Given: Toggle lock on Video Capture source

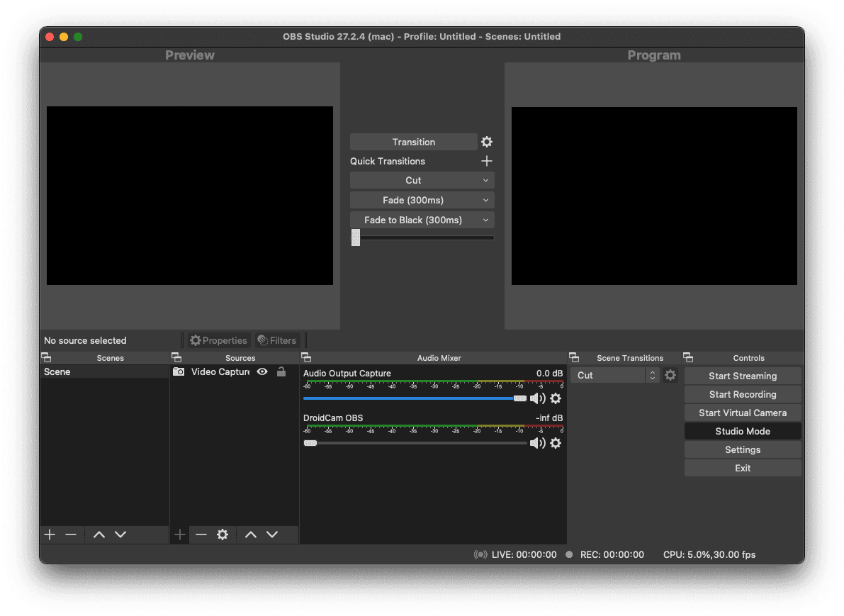Looking at the screenshot, I should pos(281,371).
